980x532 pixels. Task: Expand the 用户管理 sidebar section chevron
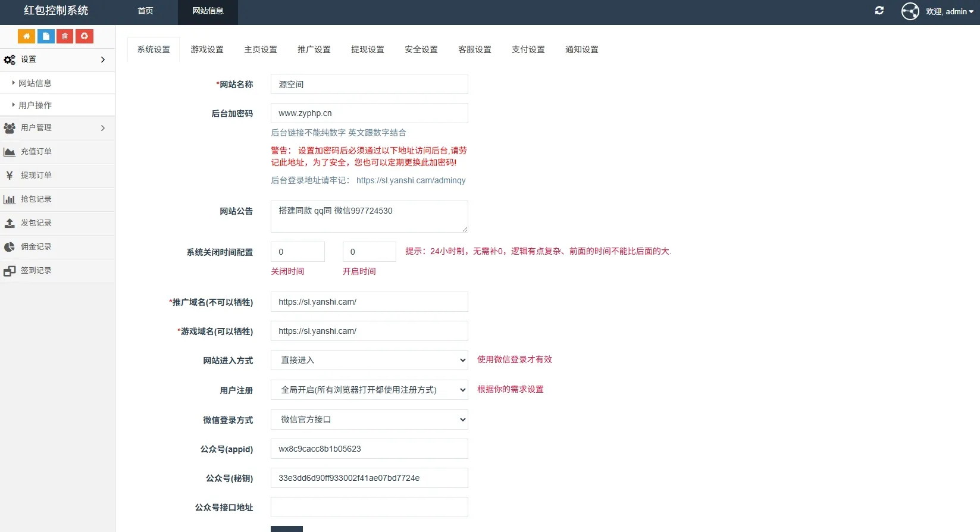[x=103, y=128]
